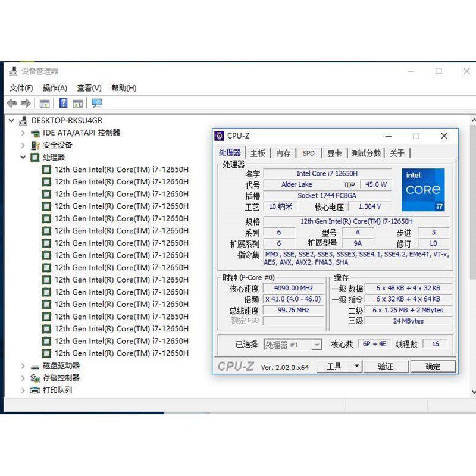Click the 核心数 value 6P + 4E

[375, 344]
